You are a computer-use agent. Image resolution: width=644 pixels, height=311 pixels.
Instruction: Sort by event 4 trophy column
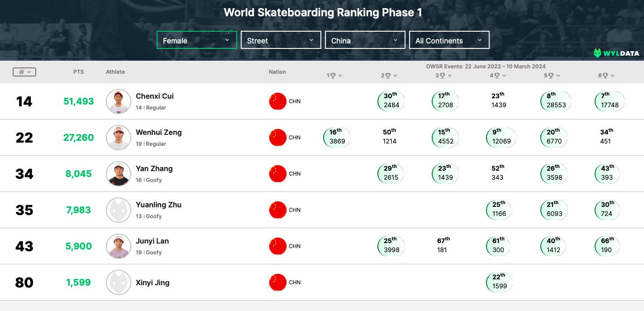(x=497, y=76)
